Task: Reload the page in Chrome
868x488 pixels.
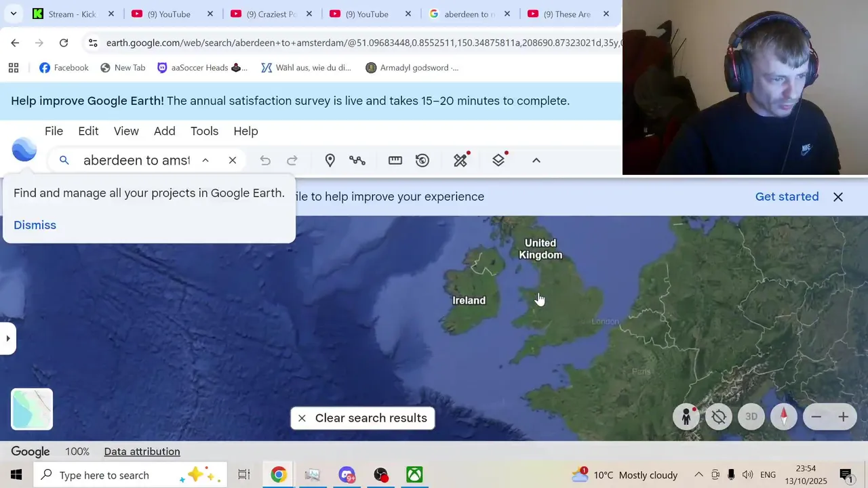Action: 64,43
